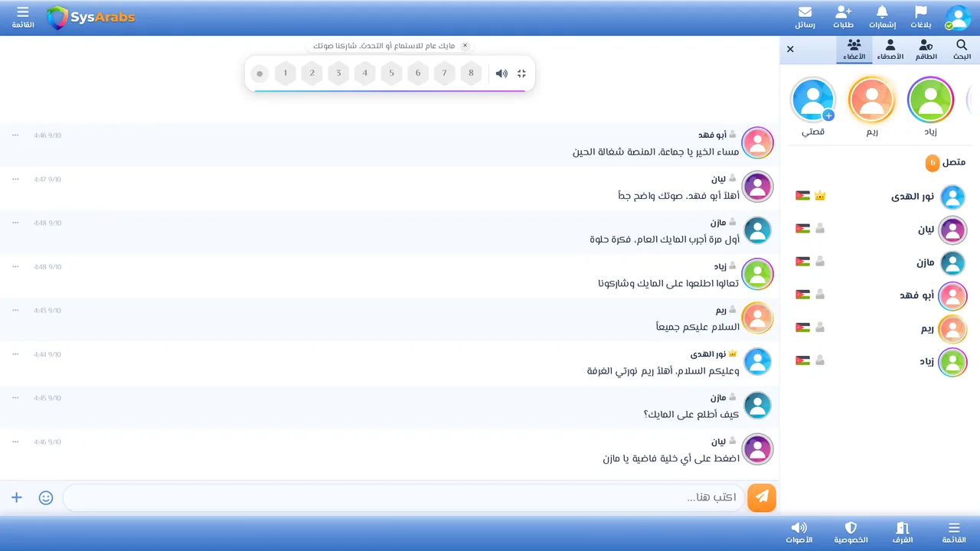Screen dimensions: 980x551
Task: View ريم's story circle
Action: tap(872, 99)
